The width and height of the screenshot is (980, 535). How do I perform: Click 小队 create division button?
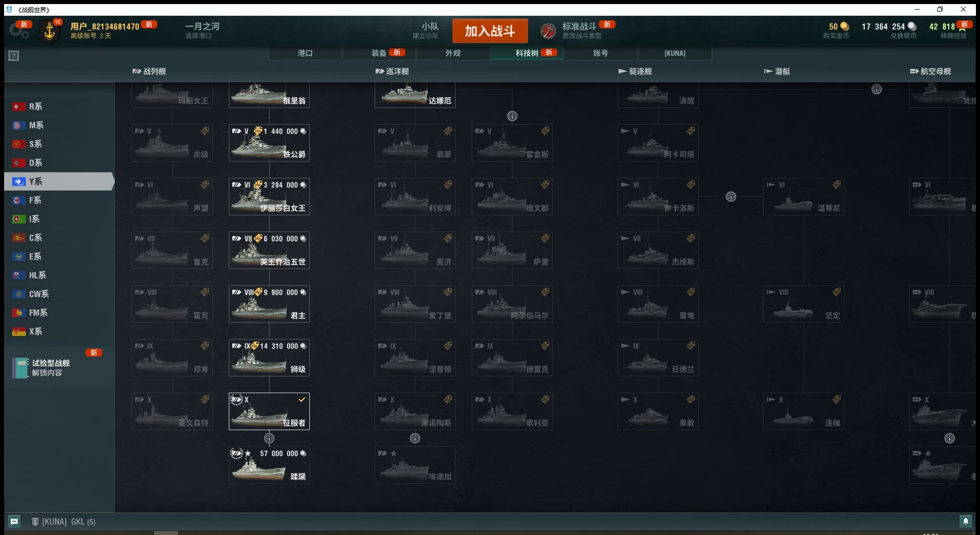click(426, 30)
